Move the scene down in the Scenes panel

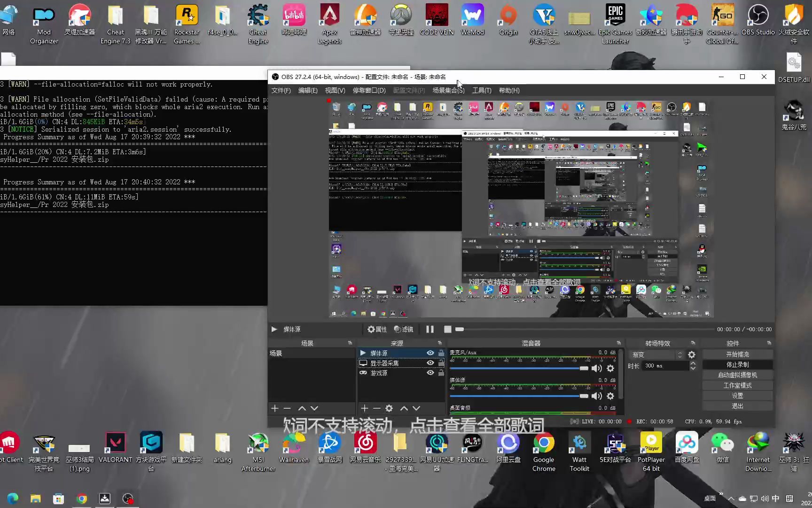314,408
